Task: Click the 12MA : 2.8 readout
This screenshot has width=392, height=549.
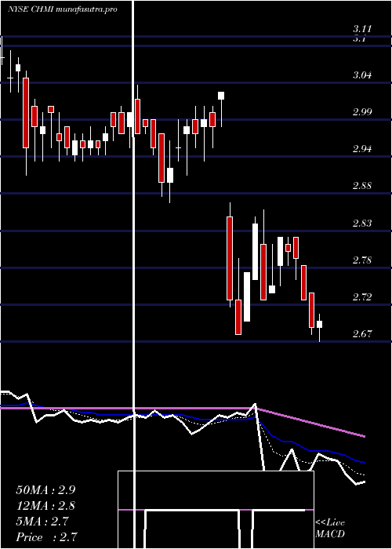Action: 45,506
